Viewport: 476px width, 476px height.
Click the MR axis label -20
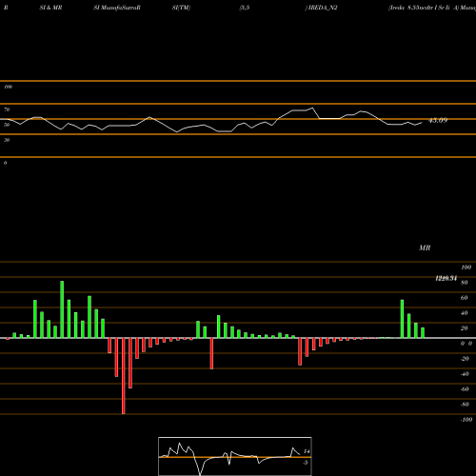coord(465,359)
